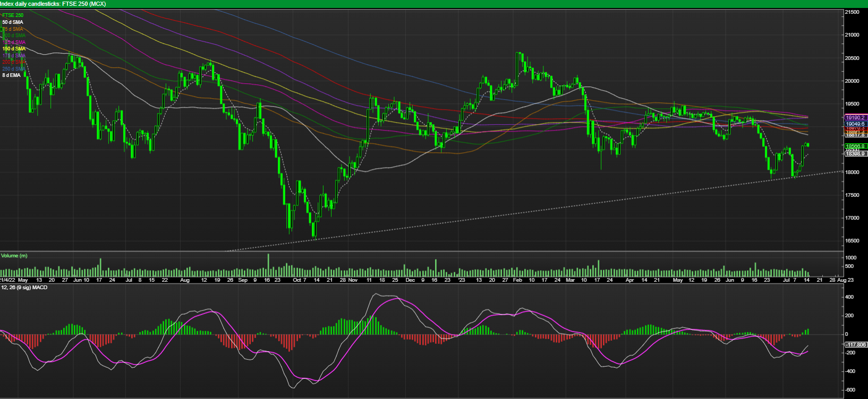The image size is (868, 399).
Task: Toggle the 150 d SMA legend entry
Action: pyautogui.click(x=14, y=49)
